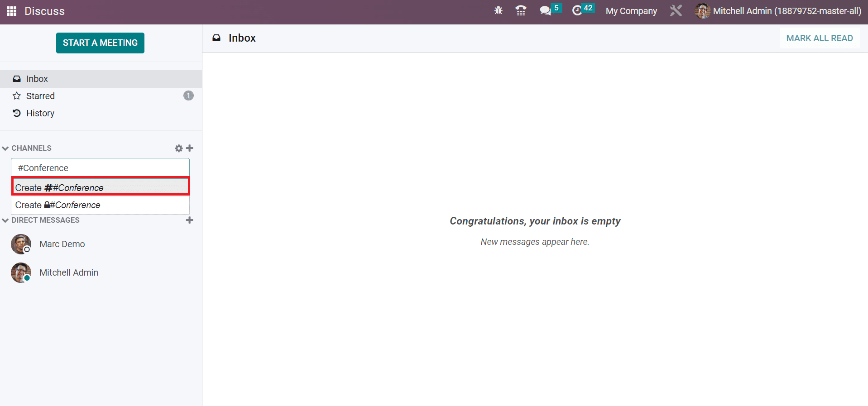Open the conversations messages icon
Viewport: 868px width, 406px height.
[545, 10]
